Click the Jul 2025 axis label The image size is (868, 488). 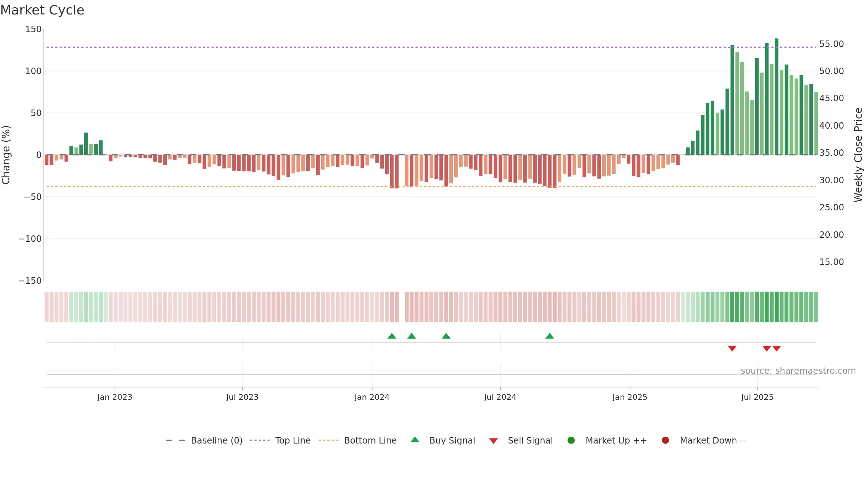pyautogui.click(x=757, y=397)
